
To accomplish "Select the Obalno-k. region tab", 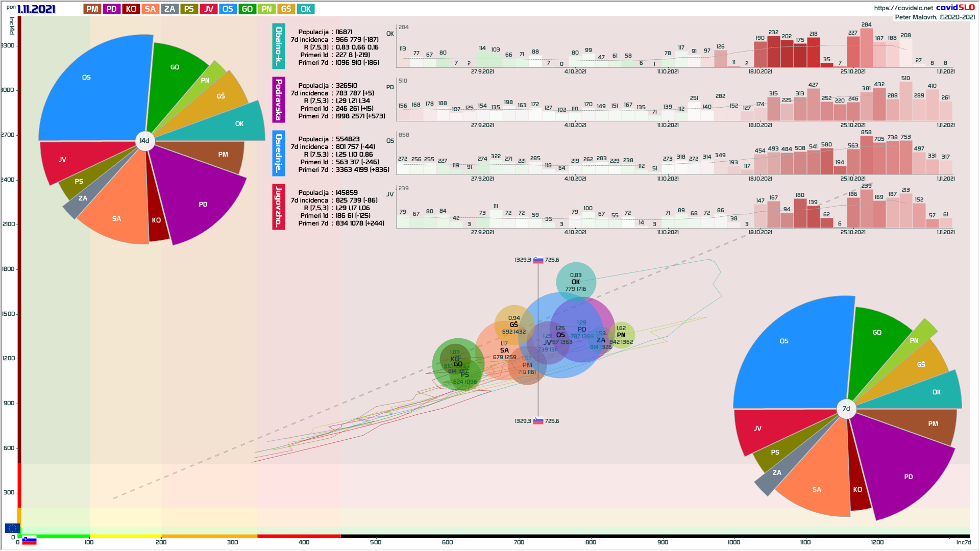I will tap(279, 46).
